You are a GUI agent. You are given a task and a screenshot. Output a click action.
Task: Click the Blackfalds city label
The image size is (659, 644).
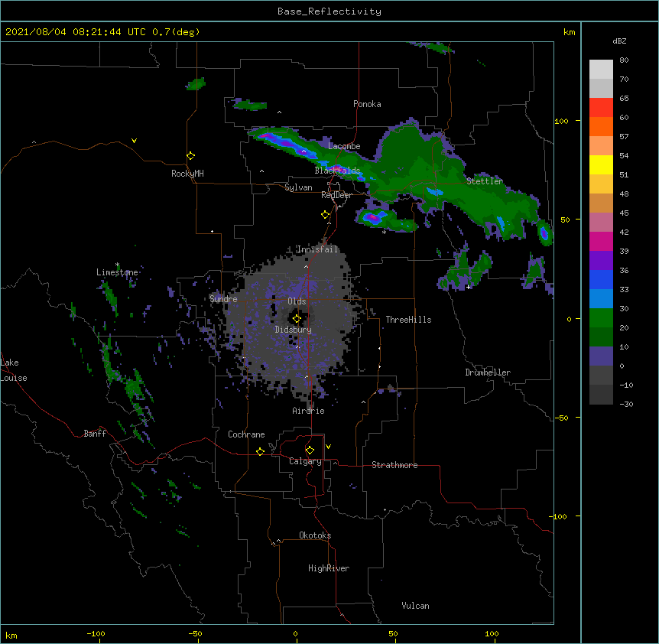[337, 171]
